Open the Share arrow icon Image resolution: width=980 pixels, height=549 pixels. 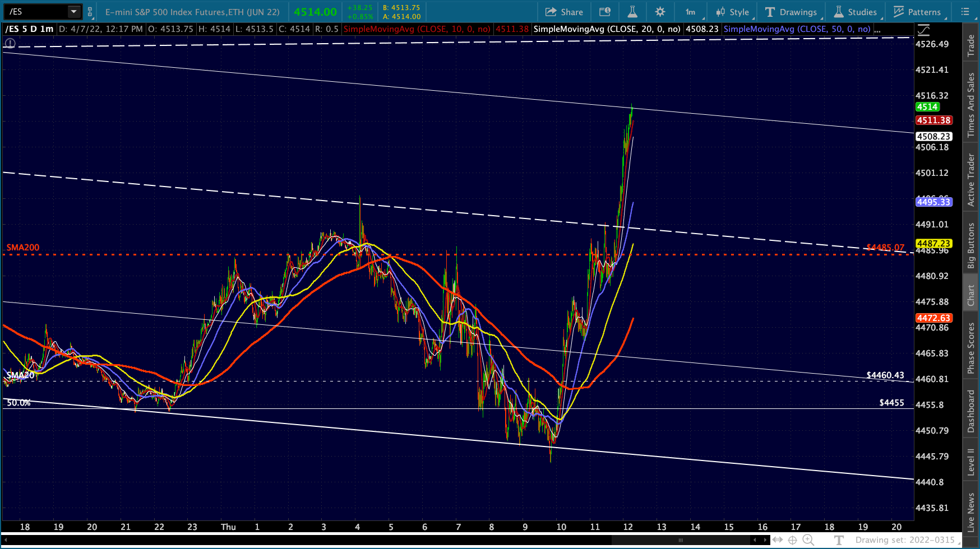(x=551, y=12)
